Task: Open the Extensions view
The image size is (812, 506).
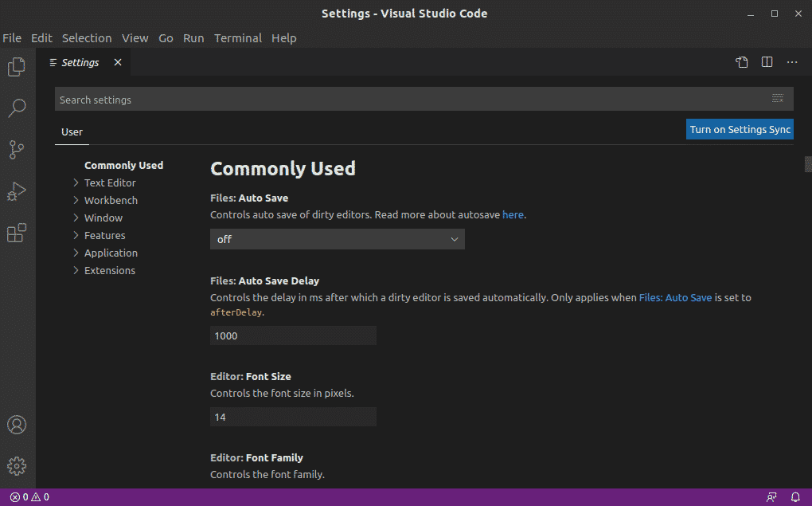Action: [17, 233]
